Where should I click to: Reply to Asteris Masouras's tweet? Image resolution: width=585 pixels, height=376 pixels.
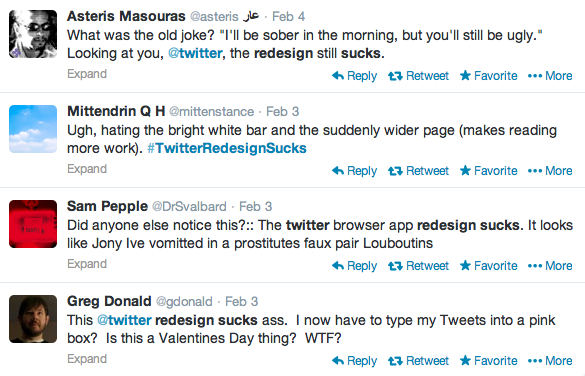tap(354, 76)
